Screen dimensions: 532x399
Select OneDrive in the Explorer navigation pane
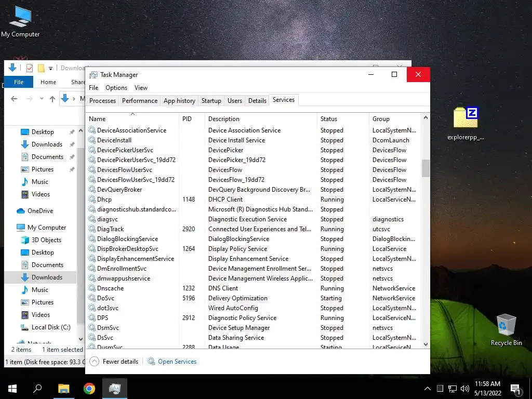41,211
